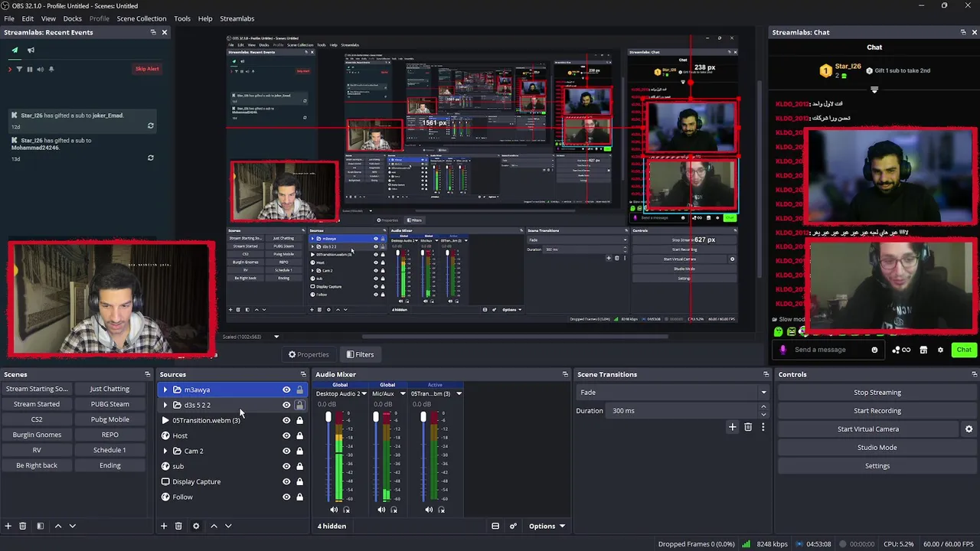Expand the Cam 2 source group
The width and height of the screenshot is (980, 551).
tap(165, 451)
